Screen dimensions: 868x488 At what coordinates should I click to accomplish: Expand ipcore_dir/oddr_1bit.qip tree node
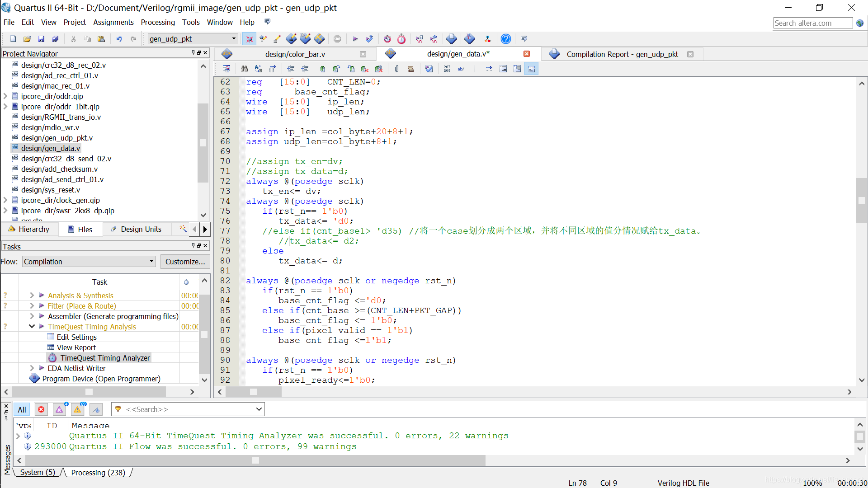5,107
